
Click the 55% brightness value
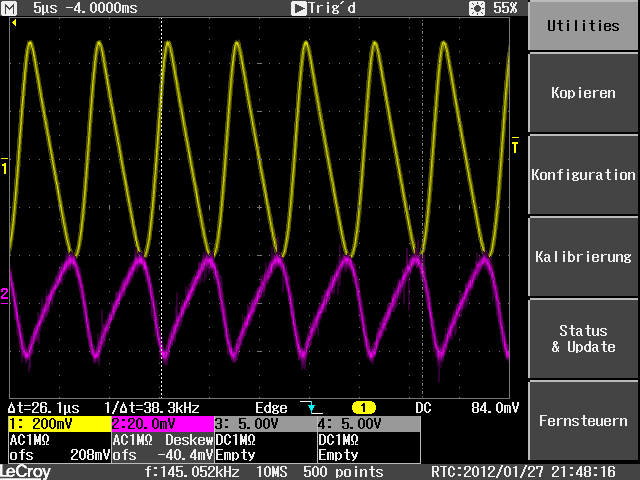point(505,8)
